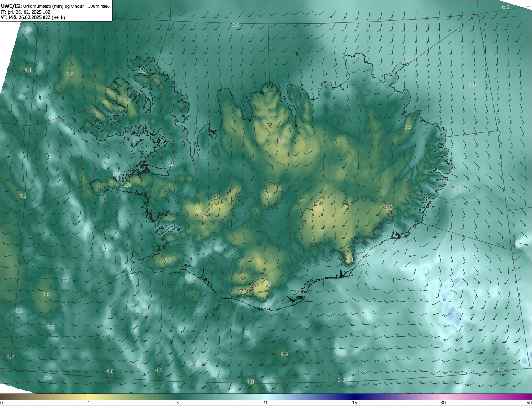Image resolution: width=532 pixels, height=406 pixels.
Task: Click the 4.2 value label
Action: tap(23, 196)
